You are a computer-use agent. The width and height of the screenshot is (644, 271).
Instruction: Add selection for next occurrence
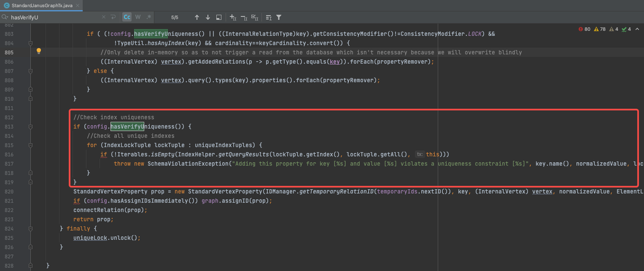(x=233, y=17)
